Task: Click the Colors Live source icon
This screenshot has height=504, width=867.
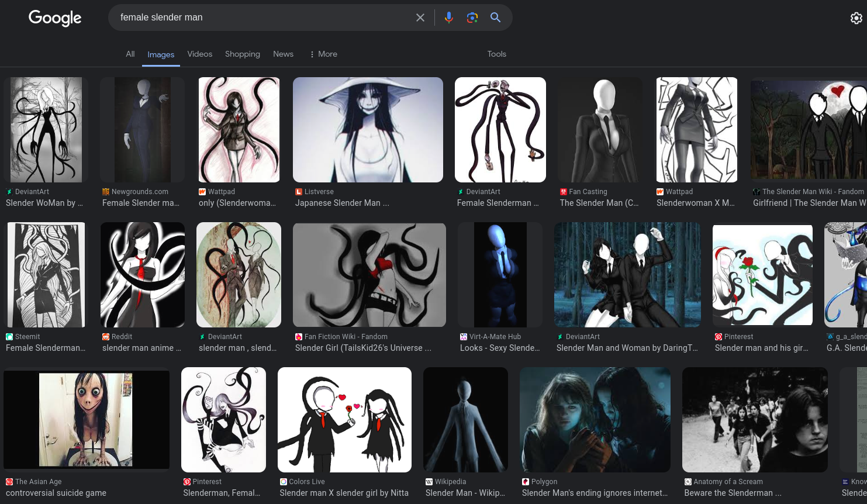Action: click(x=284, y=482)
